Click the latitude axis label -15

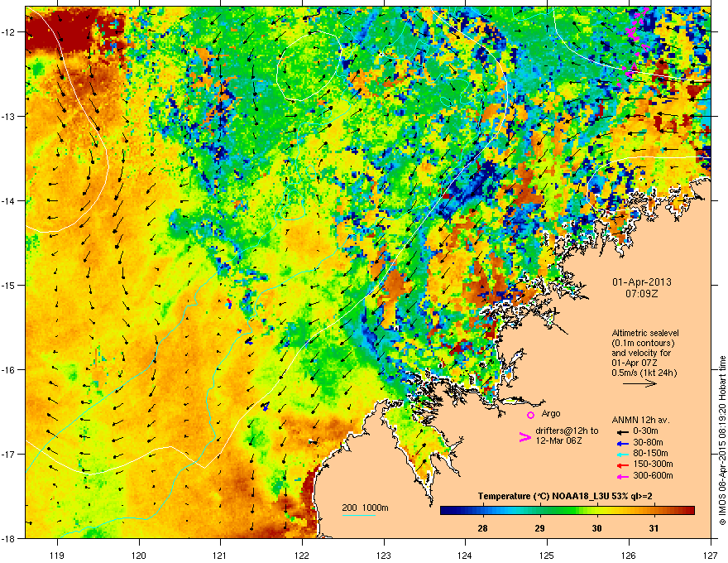(9, 285)
